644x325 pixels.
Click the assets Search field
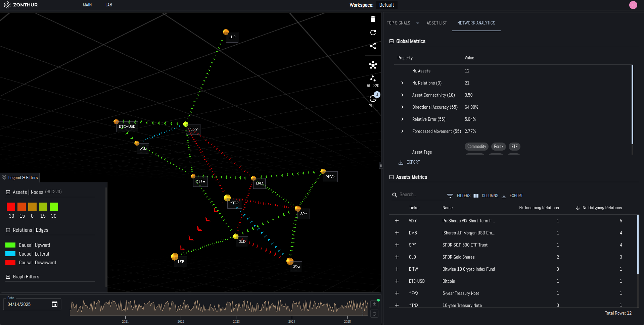pyautogui.click(x=418, y=195)
